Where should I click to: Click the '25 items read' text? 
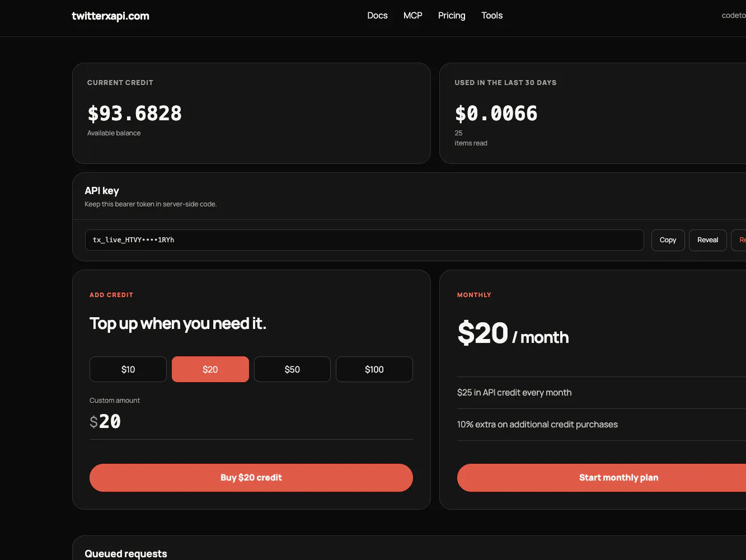click(x=471, y=138)
